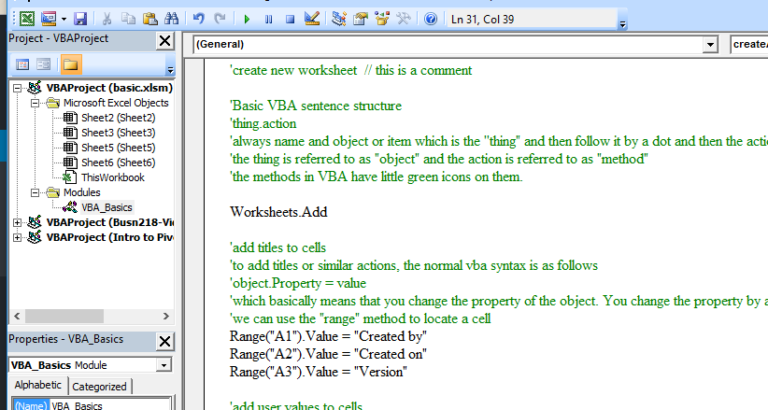Run the macro with the play button
Viewport: 768px width, 410px height.
(x=247, y=19)
